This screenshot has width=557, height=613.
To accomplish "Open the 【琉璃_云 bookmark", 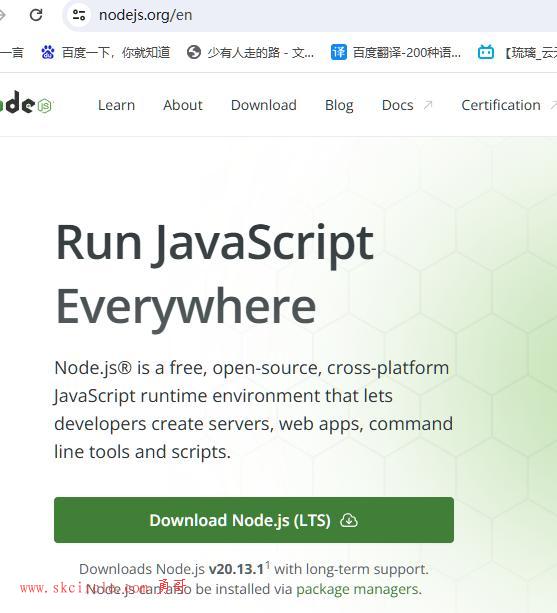I will pos(518,52).
